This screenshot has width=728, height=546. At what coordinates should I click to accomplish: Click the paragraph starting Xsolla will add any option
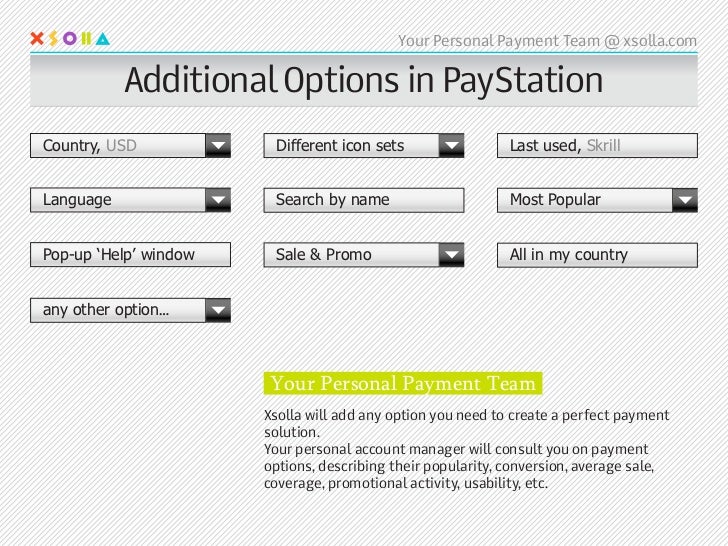point(467,423)
